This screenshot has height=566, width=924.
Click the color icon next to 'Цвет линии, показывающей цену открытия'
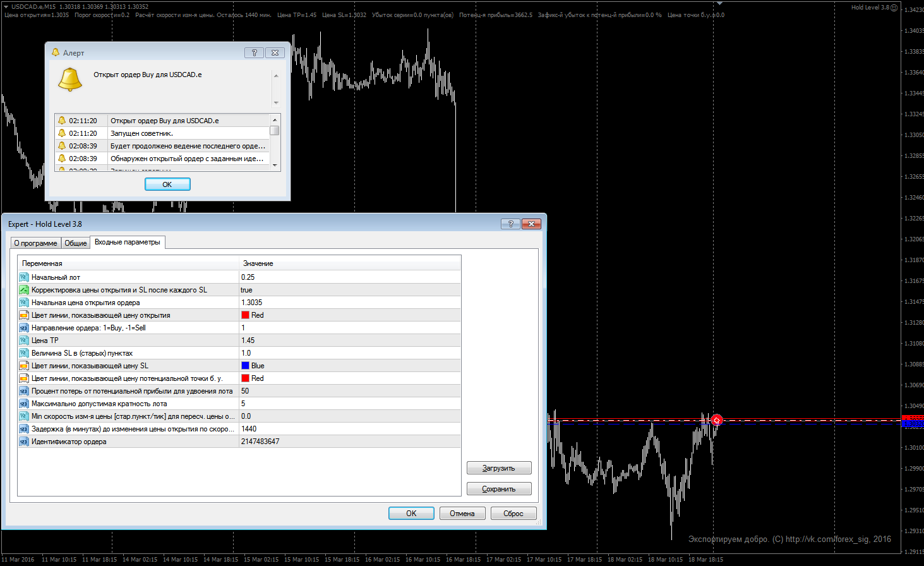pyautogui.click(x=24, y=315)
